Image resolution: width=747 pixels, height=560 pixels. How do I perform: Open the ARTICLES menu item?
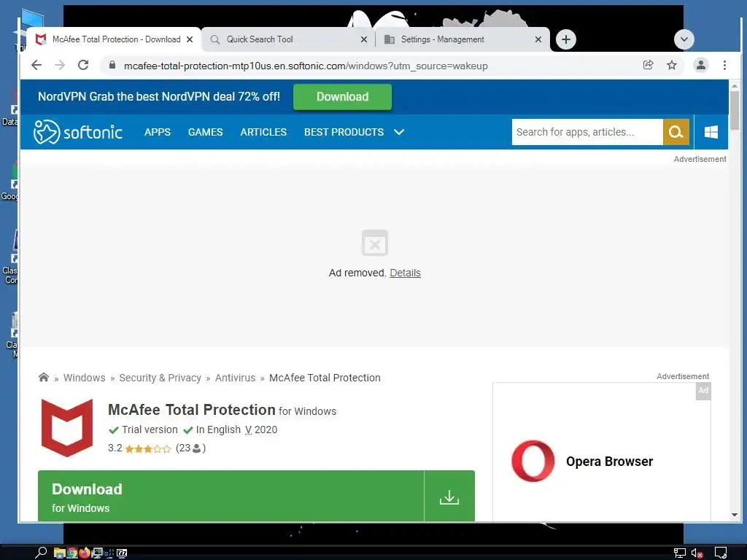click(263, 132)
